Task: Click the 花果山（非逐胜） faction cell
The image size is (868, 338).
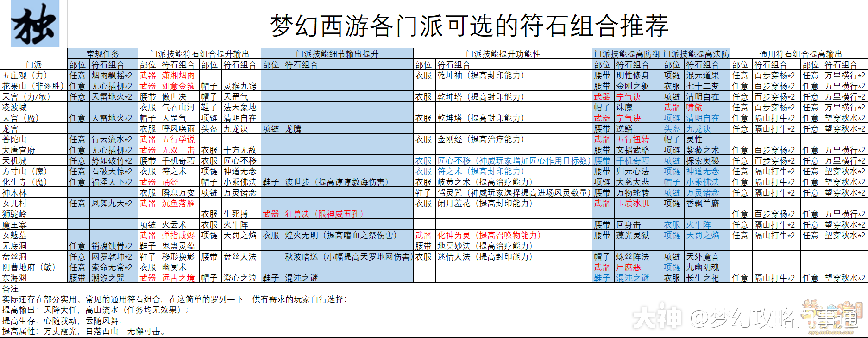Action: (x=33, y=86)
